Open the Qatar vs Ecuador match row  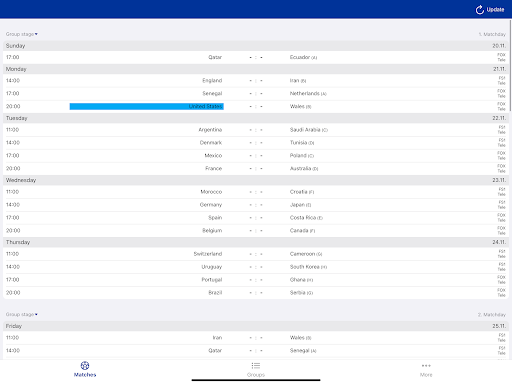pyautogui.click(x=256, y=57)
